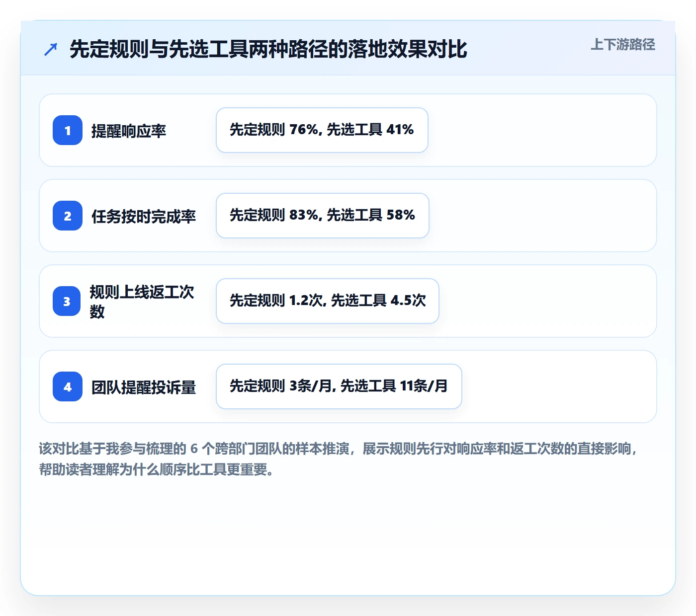This screenshot has width=696, height=616.
Task: Click the number 1 badge for 提醒响应率
Action: [x=68, y=130]
